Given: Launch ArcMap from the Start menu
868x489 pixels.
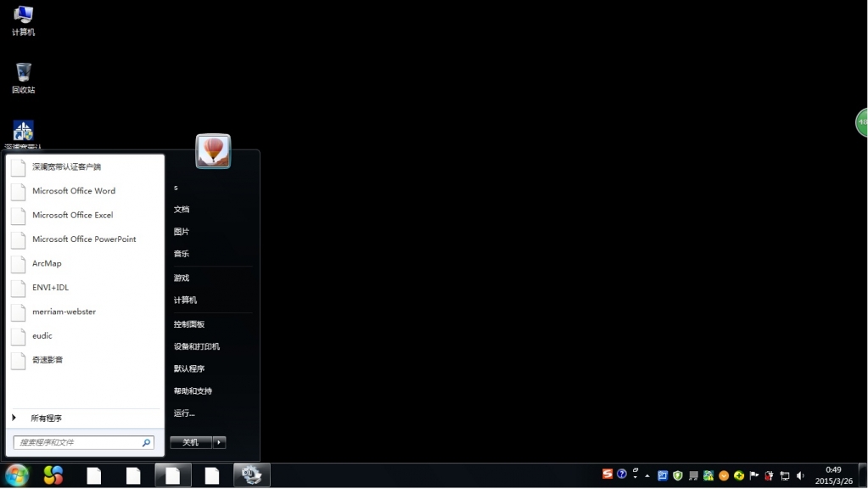Looking at the screenshot, I should (47, 263).
